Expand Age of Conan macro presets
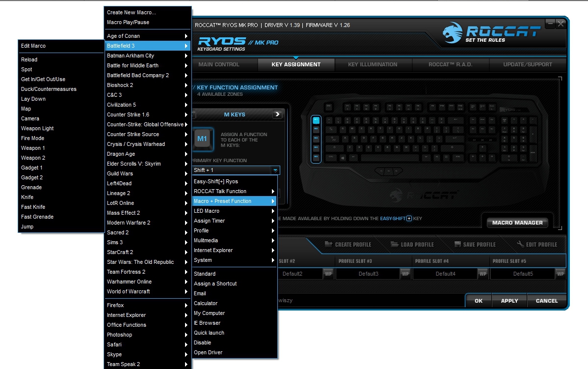Image resolution: width=588 pixels, height=369 pixels. 148,36
